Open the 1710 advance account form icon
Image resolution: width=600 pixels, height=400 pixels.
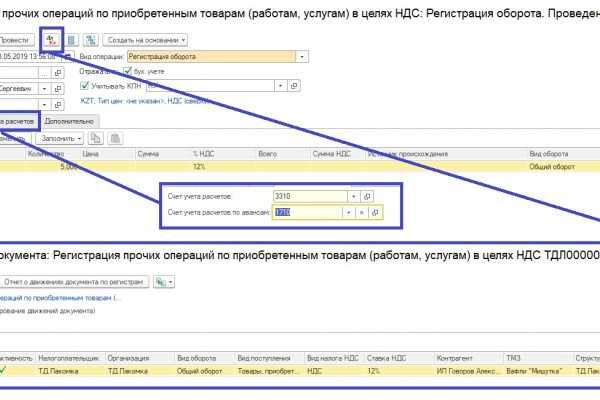coord(374,213)
